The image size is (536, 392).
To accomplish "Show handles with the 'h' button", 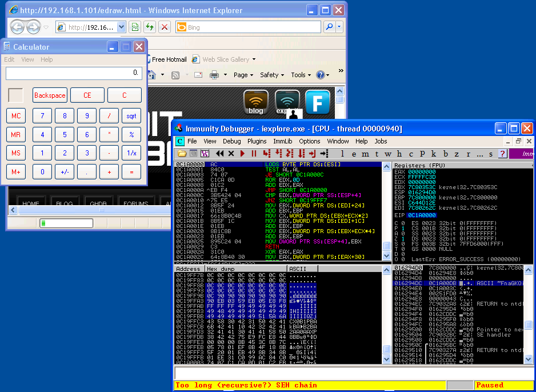I will pyautogui.click(x=399, y=154).
